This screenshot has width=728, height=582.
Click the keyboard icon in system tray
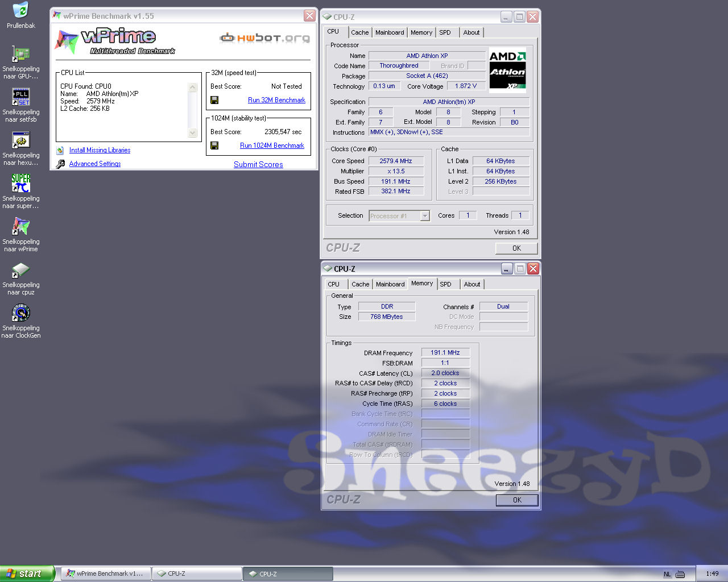(x=680, y=574)
